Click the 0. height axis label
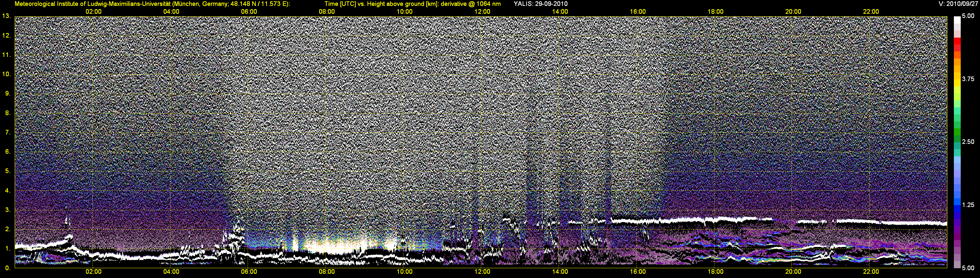 (x=8, y=268)
